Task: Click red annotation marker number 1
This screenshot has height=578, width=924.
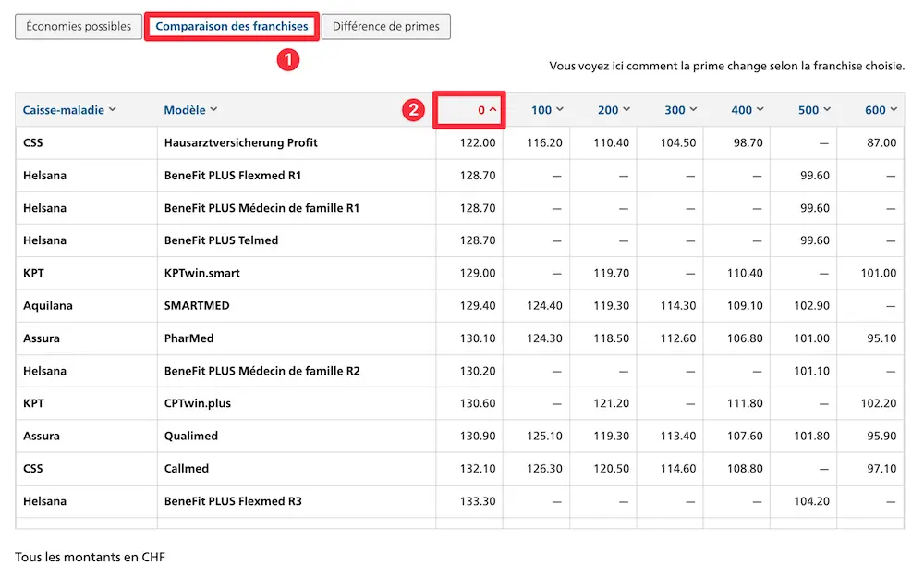Action: tap(289, 60)
